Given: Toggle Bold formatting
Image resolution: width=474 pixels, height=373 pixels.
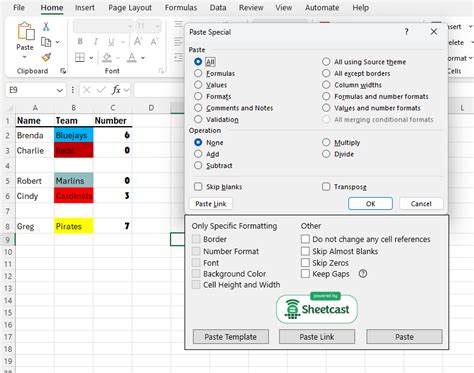Looking at the screenshot, I should point(80,42).
